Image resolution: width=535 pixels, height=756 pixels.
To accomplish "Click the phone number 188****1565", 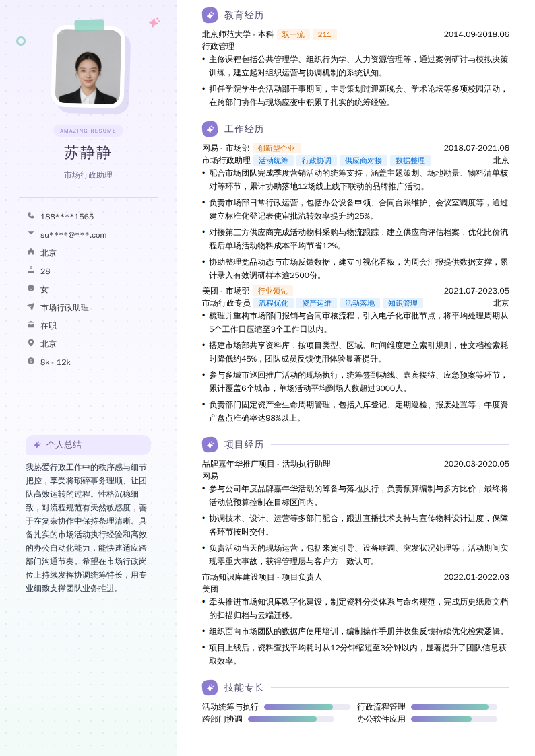I will [67, 217].
